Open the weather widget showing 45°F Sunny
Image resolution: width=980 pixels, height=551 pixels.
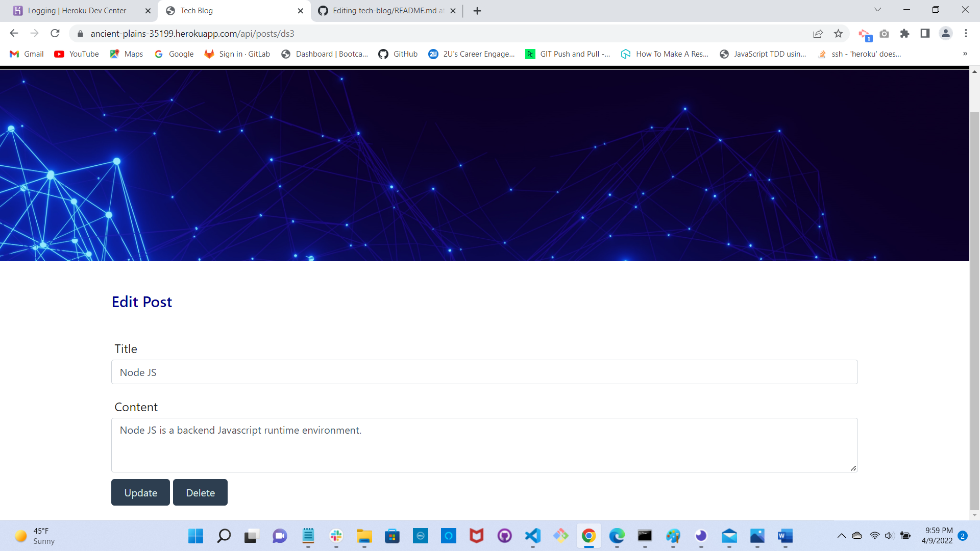[x=35, y=536]
